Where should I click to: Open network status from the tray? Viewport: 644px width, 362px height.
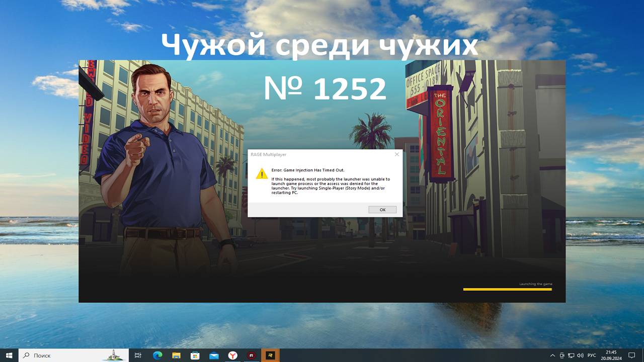click(x=571, y=355)
